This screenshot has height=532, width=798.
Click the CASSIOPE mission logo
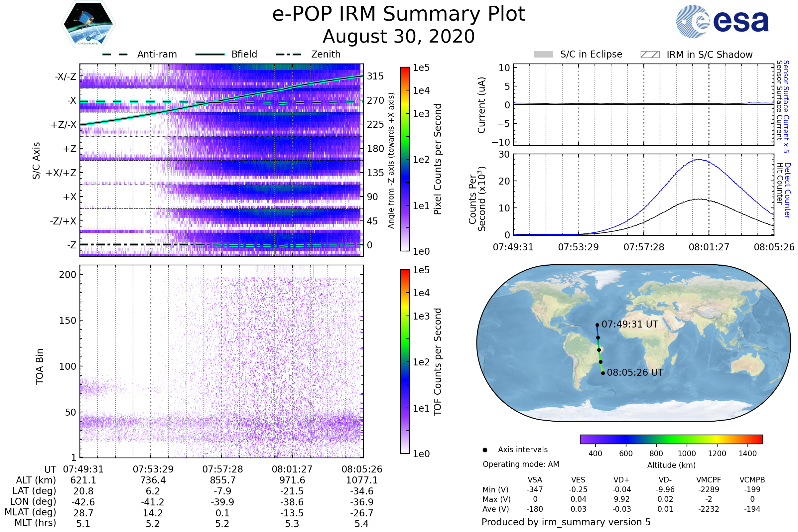[x=88, y=24]
